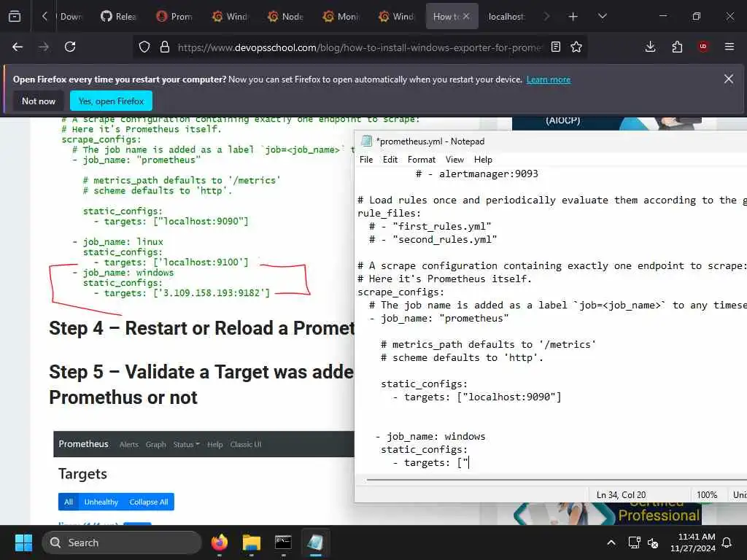Open the Notepad File menu
747x560 pixels.
tap(366, 160)
